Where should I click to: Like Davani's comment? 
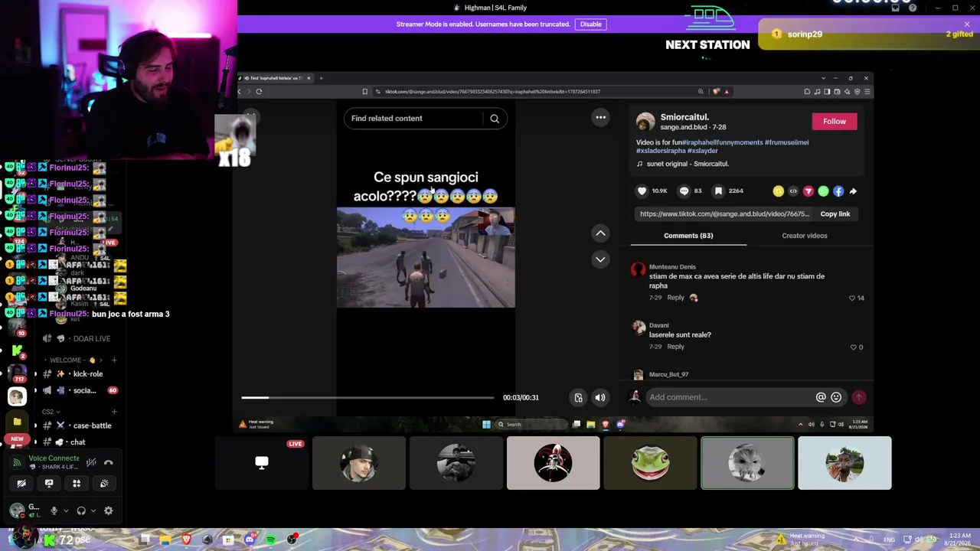tap(852, 347)
